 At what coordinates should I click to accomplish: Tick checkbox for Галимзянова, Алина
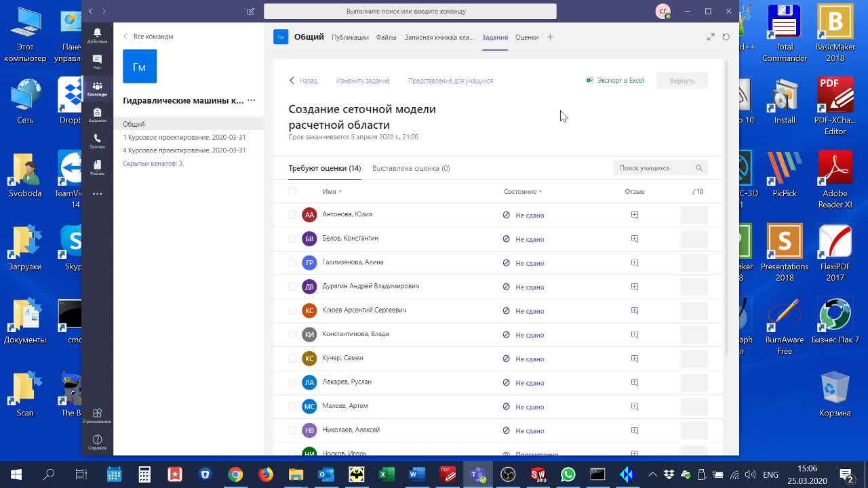click(292, 262)
